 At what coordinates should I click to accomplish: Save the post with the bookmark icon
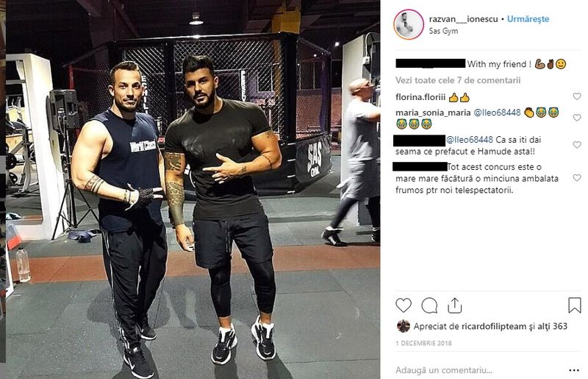[x=575, y=305]
